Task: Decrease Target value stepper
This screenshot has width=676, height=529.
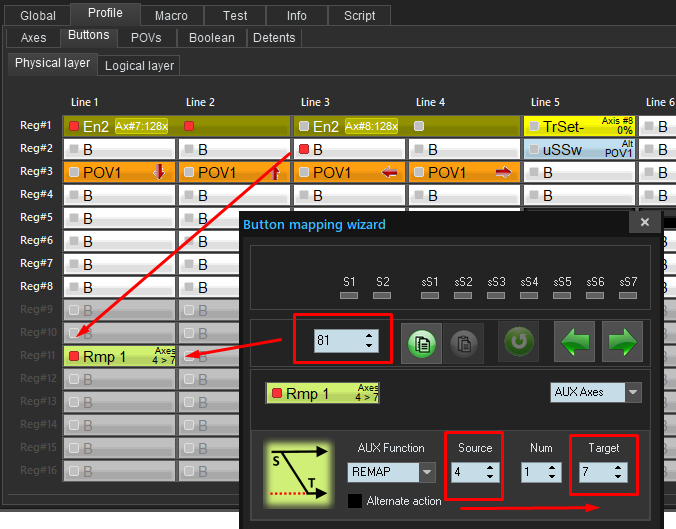Action: click(x=618, y=476)
